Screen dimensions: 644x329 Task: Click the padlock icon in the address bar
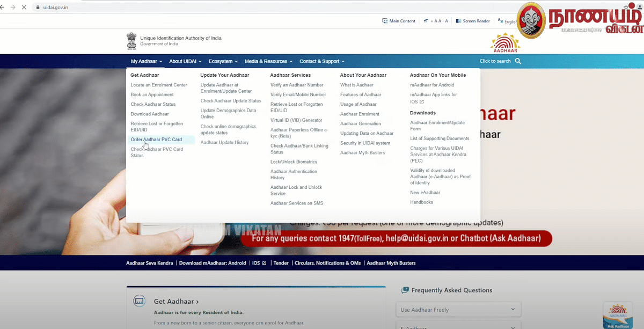tap(38, 8)
